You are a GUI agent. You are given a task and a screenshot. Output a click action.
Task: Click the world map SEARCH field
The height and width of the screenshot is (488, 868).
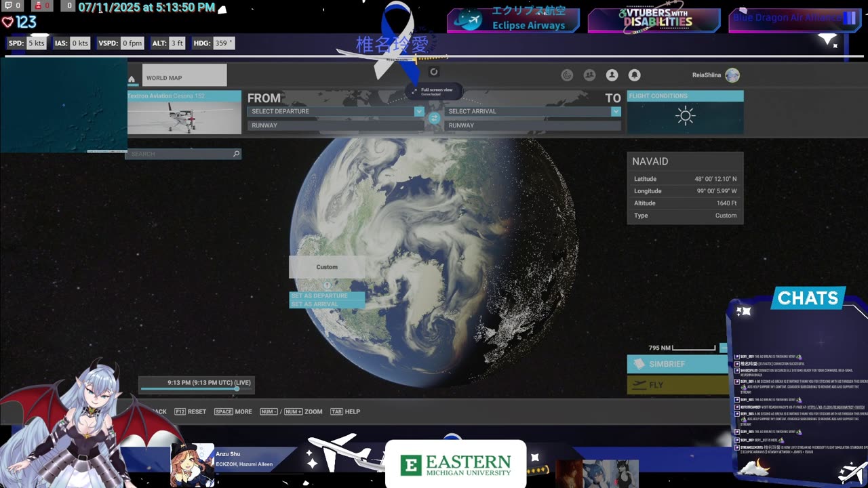(x=183, y=154)
